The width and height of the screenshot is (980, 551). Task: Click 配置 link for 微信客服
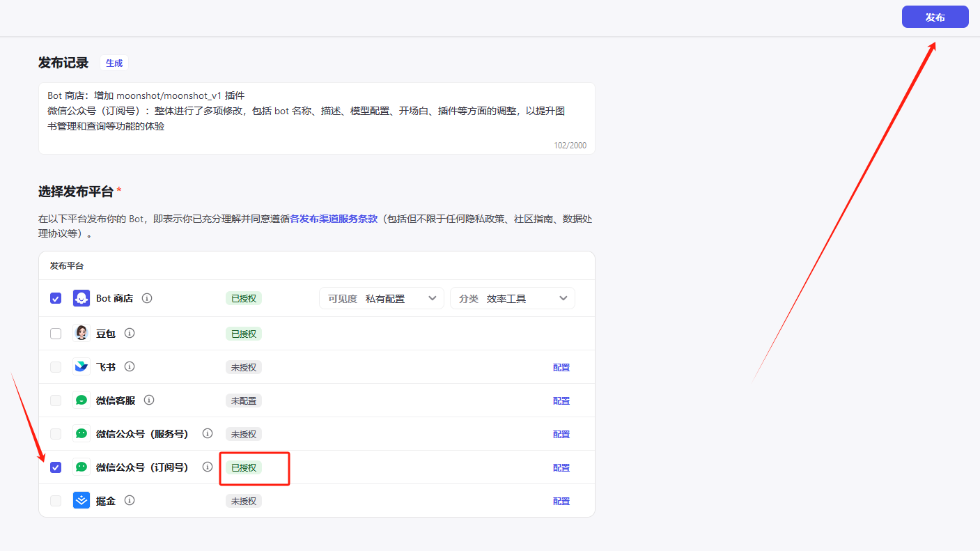pyautogui.click(x=561, y=401)
